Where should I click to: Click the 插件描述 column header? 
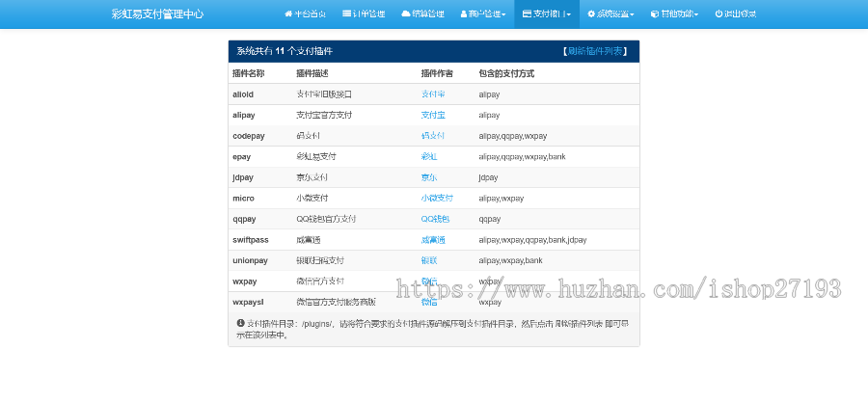(312, 73)
